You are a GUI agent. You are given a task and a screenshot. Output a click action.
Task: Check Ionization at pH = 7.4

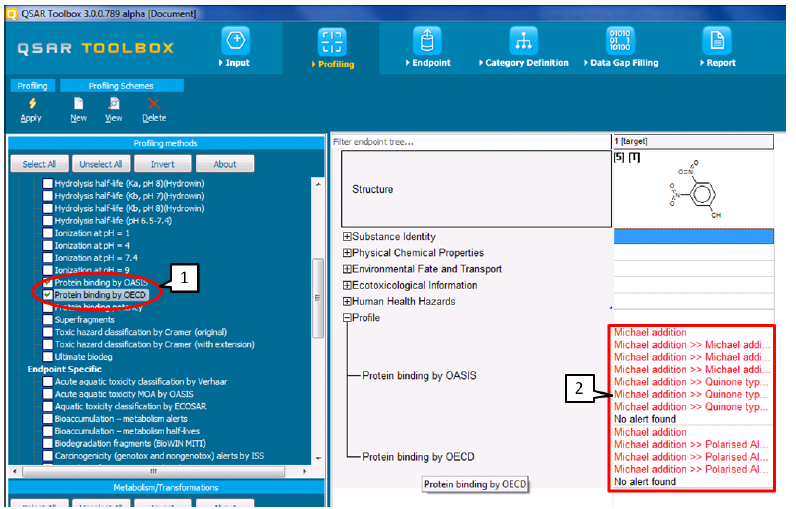[48, 258]
